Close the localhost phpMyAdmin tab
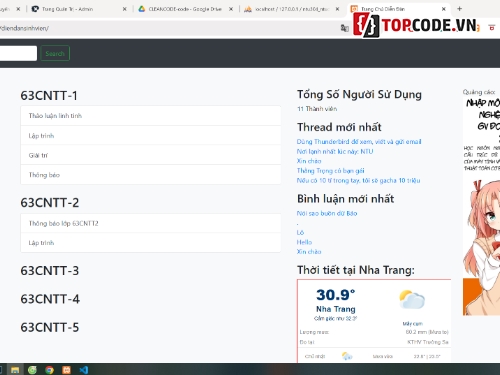 tap(337, 9)
